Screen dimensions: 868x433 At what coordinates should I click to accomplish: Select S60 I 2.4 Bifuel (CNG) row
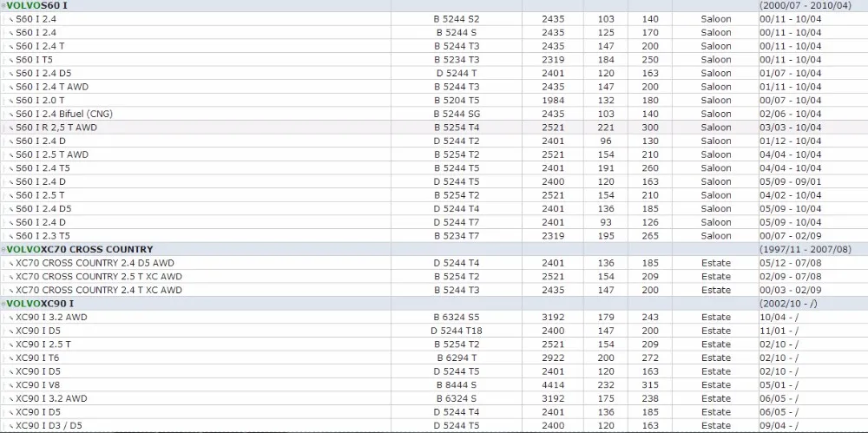click(x=434, y=114)
